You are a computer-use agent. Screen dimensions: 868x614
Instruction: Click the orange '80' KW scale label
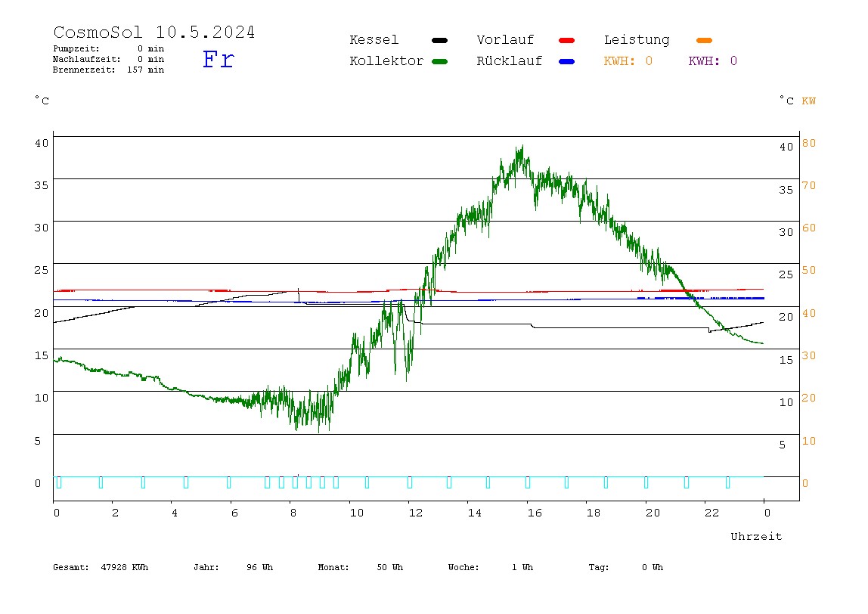click(809, 144)
